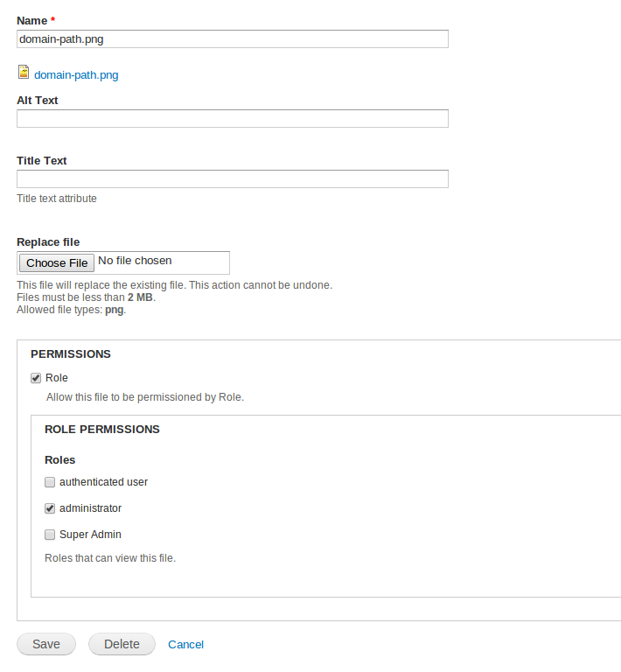
Task: Tick the Super Admin role checkbox
Action: (50, 535)
